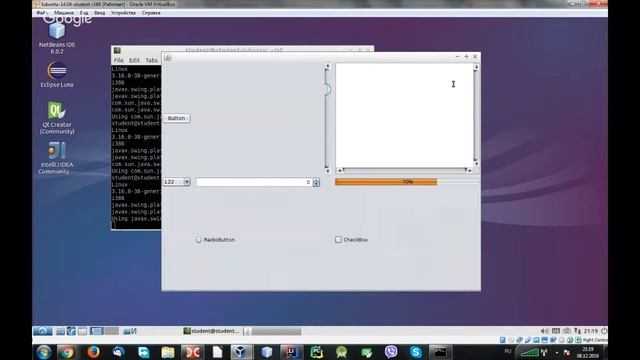Click the text area's horizontal scrollbar
This screenshot has width=640, height=360.
click(x=404, y=170)
